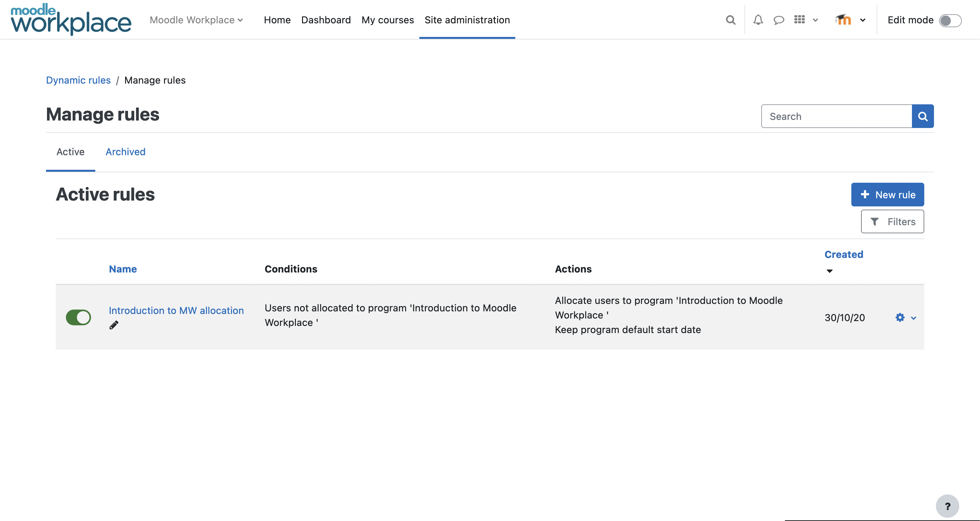The image size is (980, 521).
Task: Open My courses navigation item
Action: tap(387, 20)
